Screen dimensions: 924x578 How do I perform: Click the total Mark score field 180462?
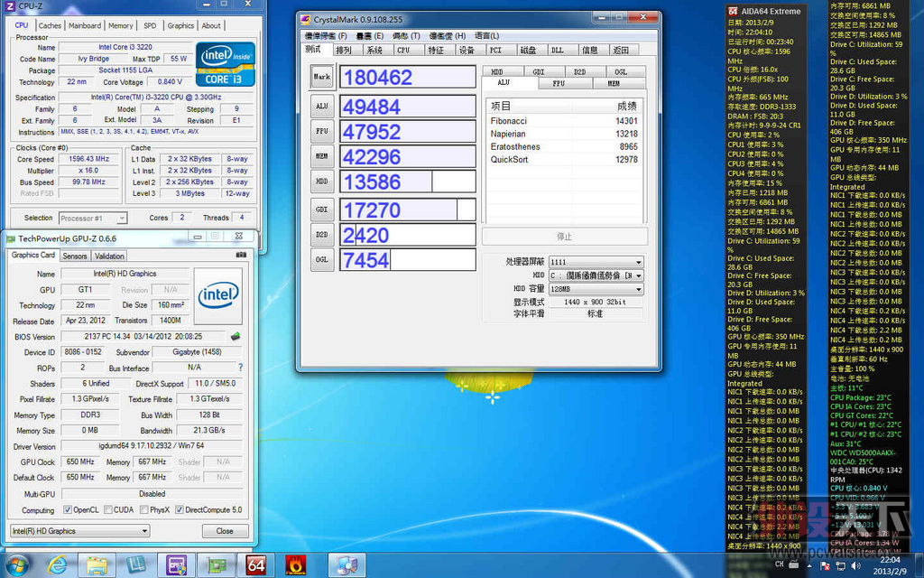[x=408, y=78]
